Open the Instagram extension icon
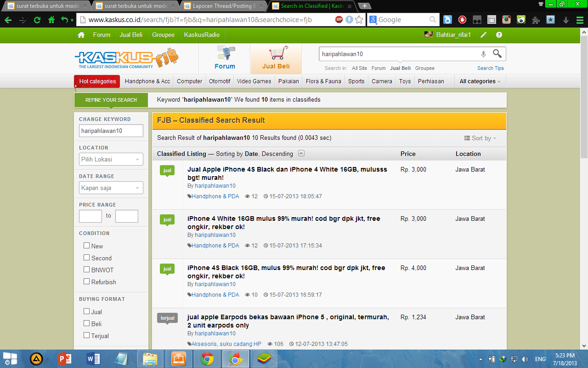The width and height of the screenshot is (588, 368). (507, 20)
